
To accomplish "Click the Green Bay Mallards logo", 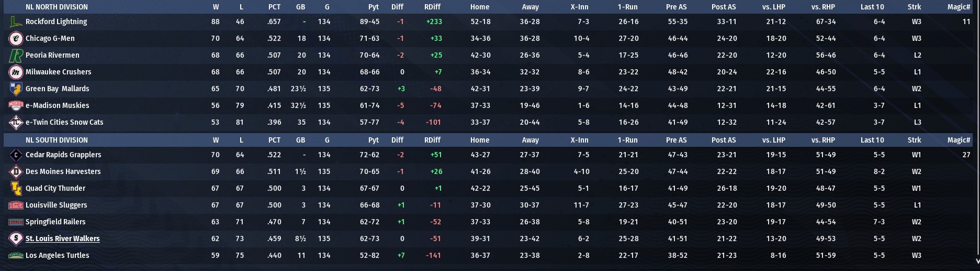I will 16,89.
